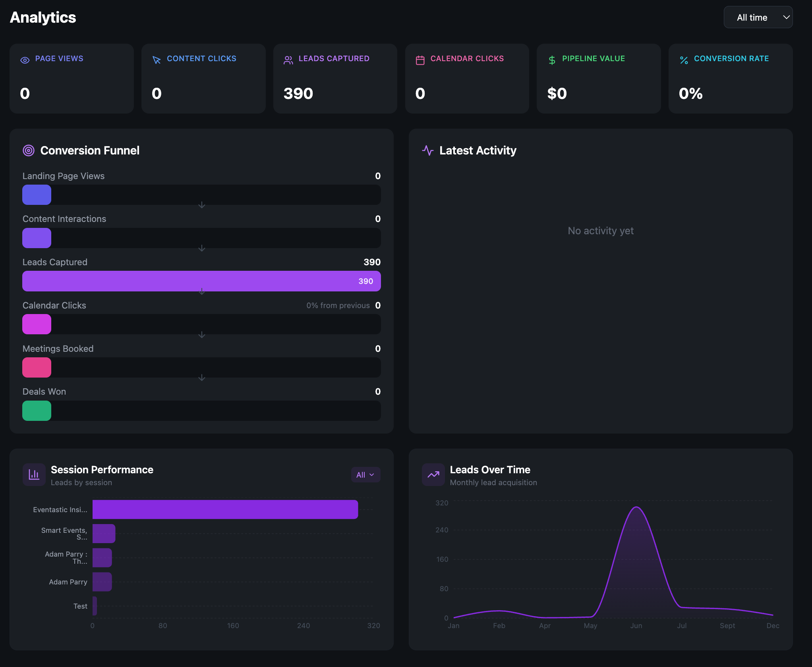Click the target icon beside Conversion Funnel
The image size is (812, 667).
pyautogui.click(x=29, y=150)
